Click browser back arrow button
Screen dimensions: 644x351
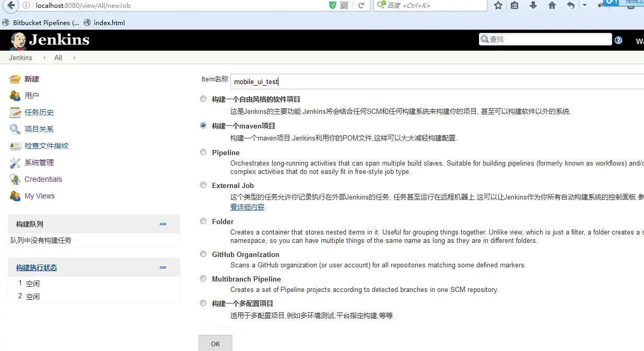[9, 5]
